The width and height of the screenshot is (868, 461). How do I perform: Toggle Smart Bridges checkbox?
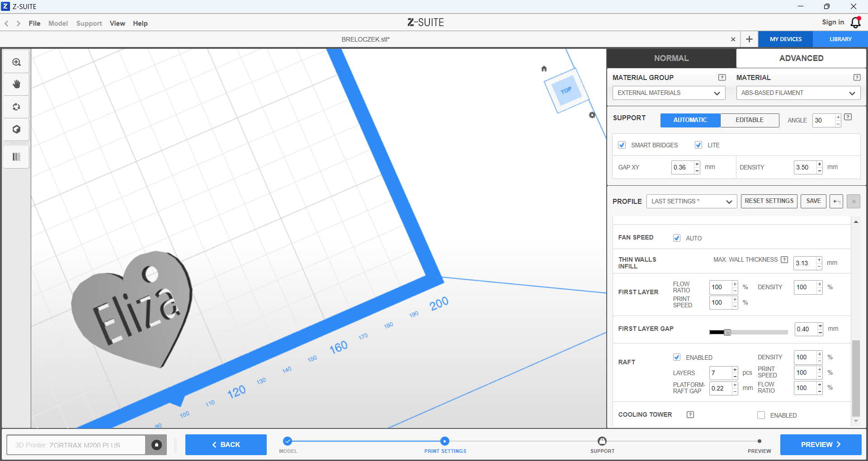tap(622, 145)
